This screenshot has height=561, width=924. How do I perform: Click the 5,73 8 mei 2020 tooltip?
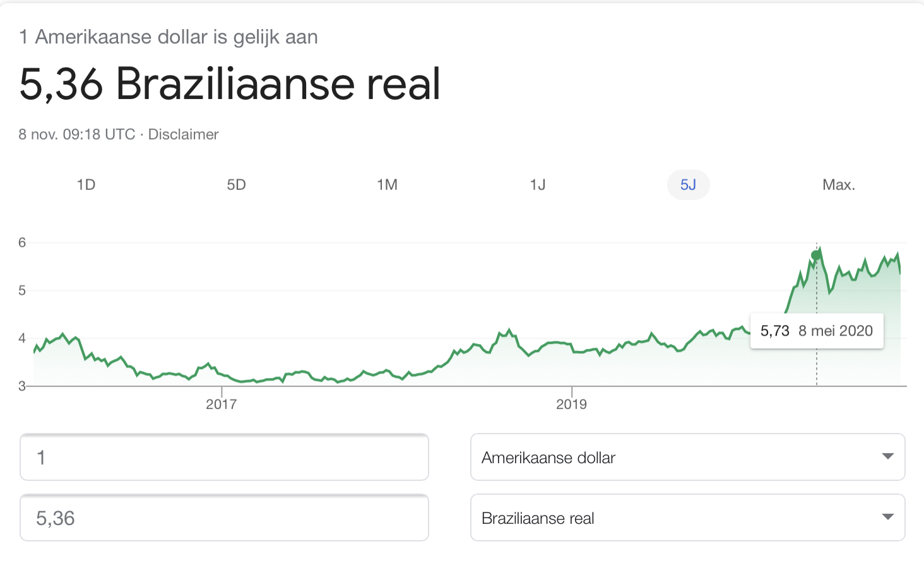[817, 331]
